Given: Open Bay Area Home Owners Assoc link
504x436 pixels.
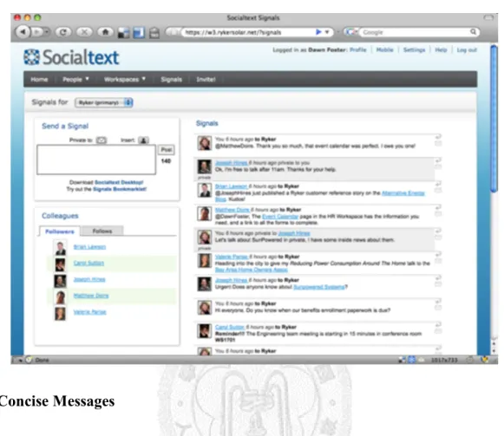Looking at the screenshot, I should coord(251,270).
